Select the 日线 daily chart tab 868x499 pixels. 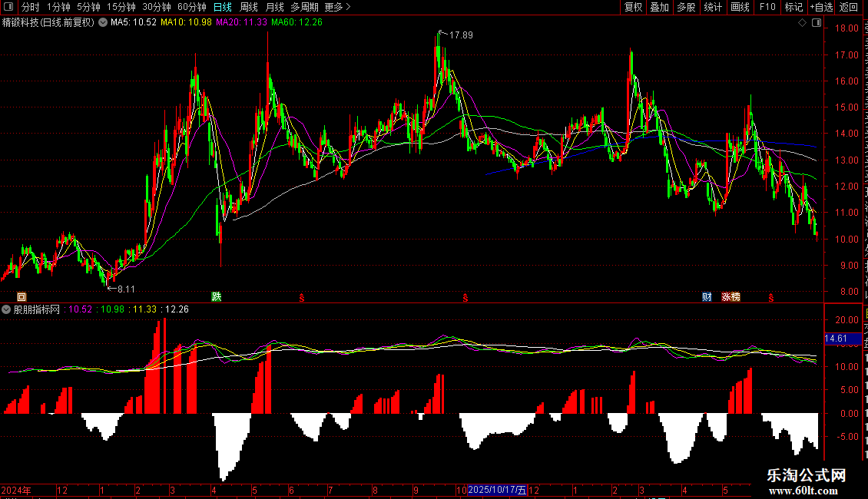click(223, 7)
